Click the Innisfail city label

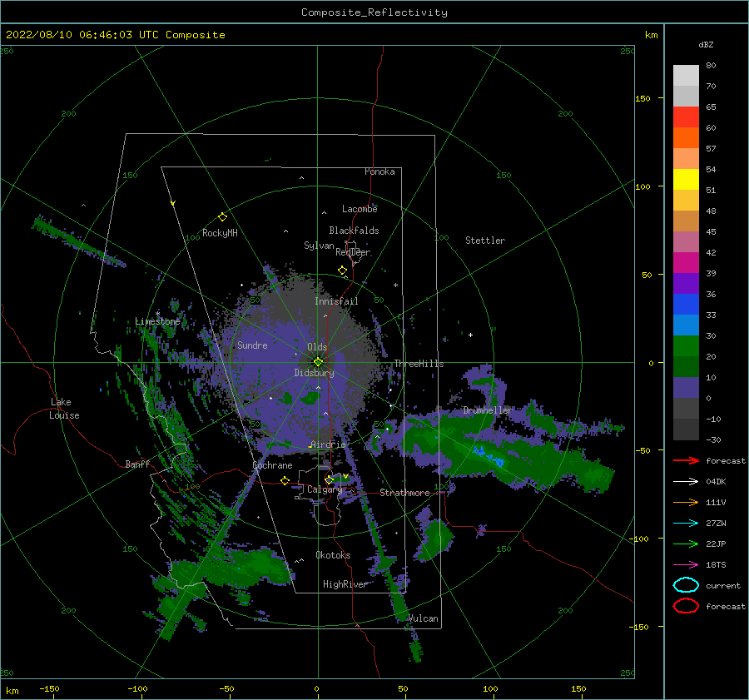(336, 301)
